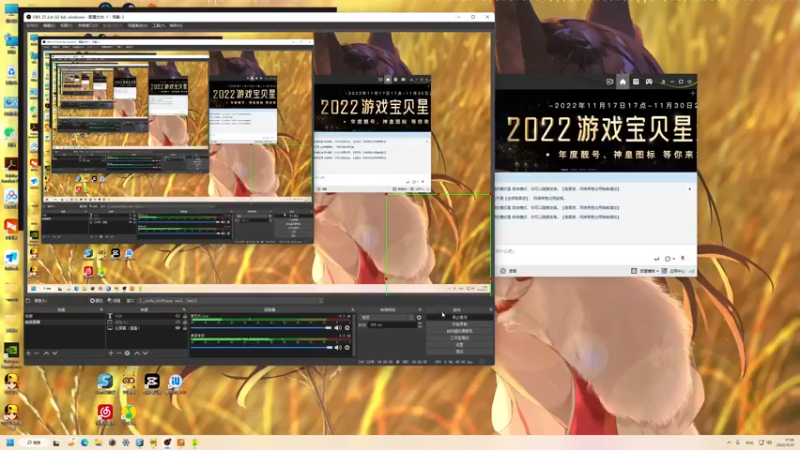Click the studio mode button in Controls
This screenshot has width=800, height=450.
460,338
